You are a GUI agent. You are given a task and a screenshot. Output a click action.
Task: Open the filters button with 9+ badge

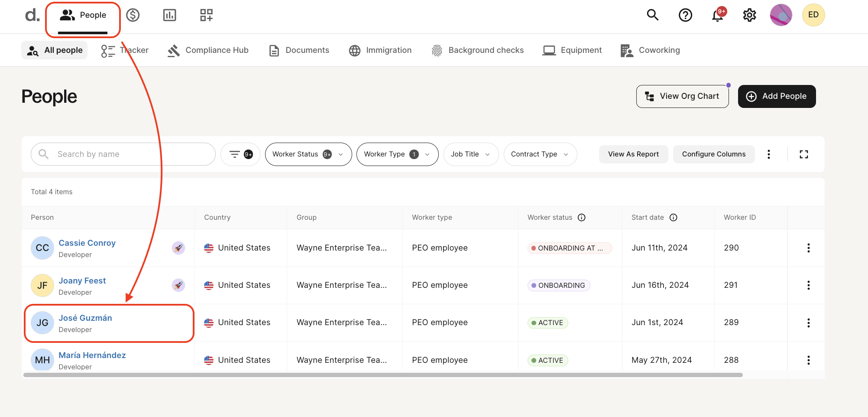click(x=240, y=154)
